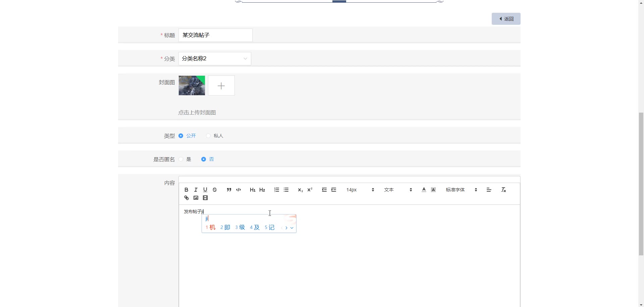The image size is (644, 307).
Task: Select the 私人 type radio button
Action: pyautogui.click(x=208, y=136)
